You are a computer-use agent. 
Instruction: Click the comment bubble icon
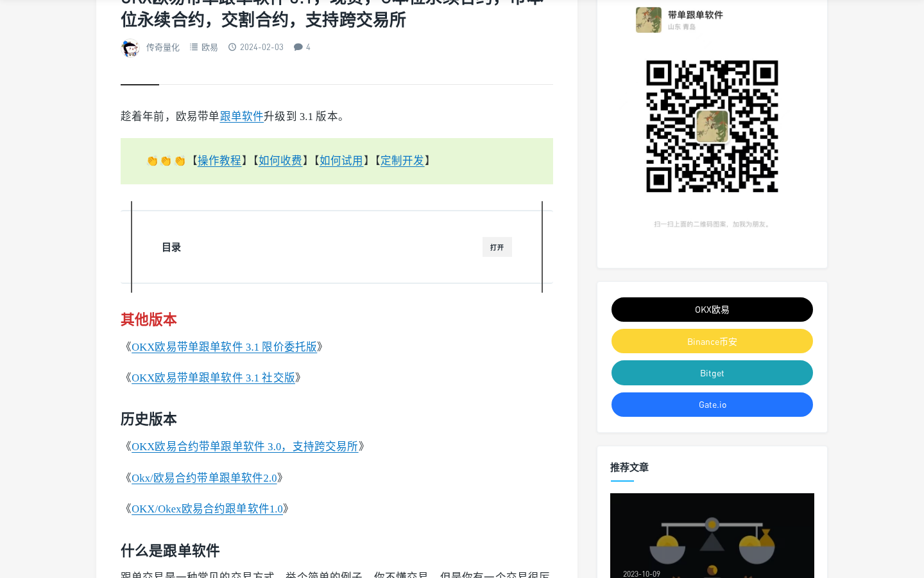[x=298, y=47]
